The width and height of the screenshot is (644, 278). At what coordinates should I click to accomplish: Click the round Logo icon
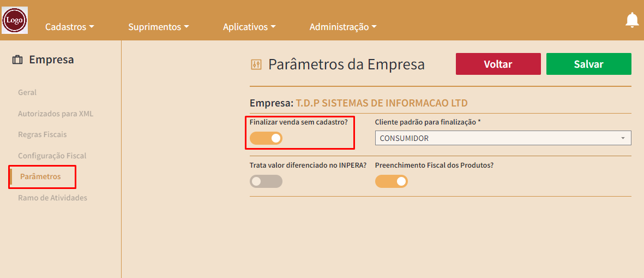(15, 20)
